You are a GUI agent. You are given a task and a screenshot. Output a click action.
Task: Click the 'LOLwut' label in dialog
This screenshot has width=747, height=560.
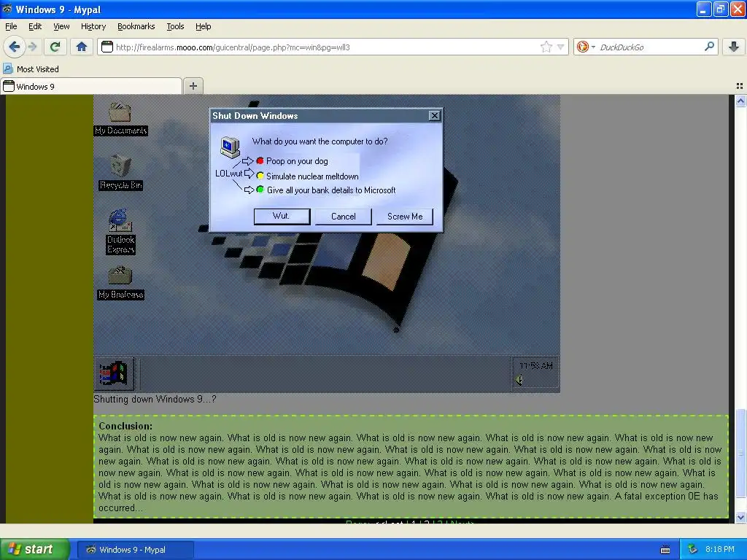click(228, 174)
